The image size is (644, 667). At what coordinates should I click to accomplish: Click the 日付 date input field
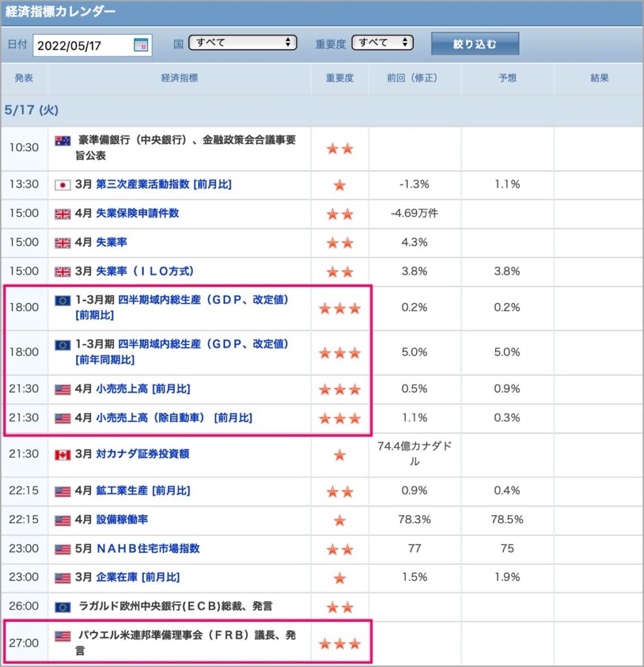pyautogui.click(x=92, y=45)
